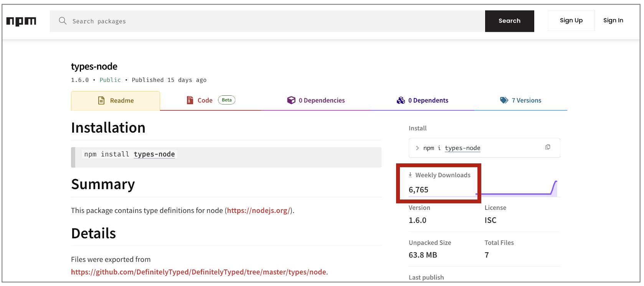Click the npm logo

(21, 22)
